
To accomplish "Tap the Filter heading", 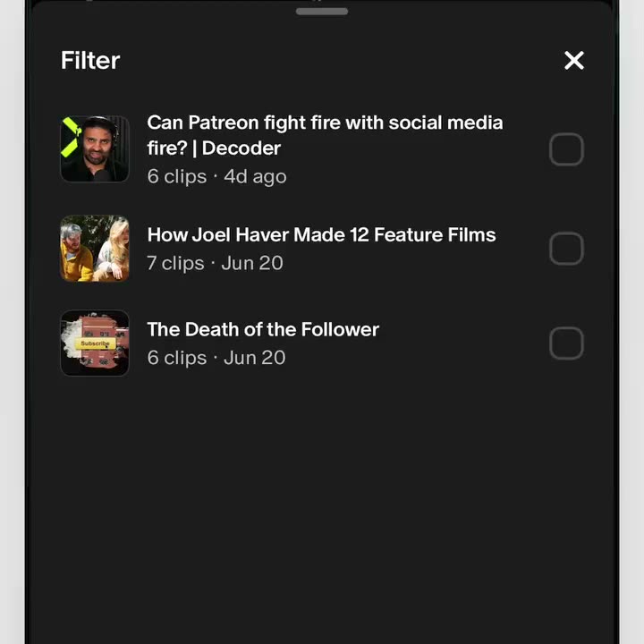I will click(x=90, y=61).
